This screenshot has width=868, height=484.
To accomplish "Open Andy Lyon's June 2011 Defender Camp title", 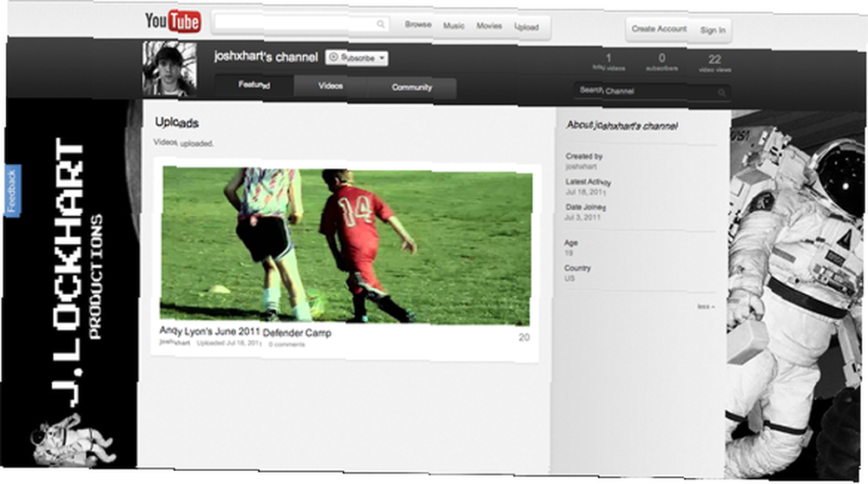I will click(246, 332).
